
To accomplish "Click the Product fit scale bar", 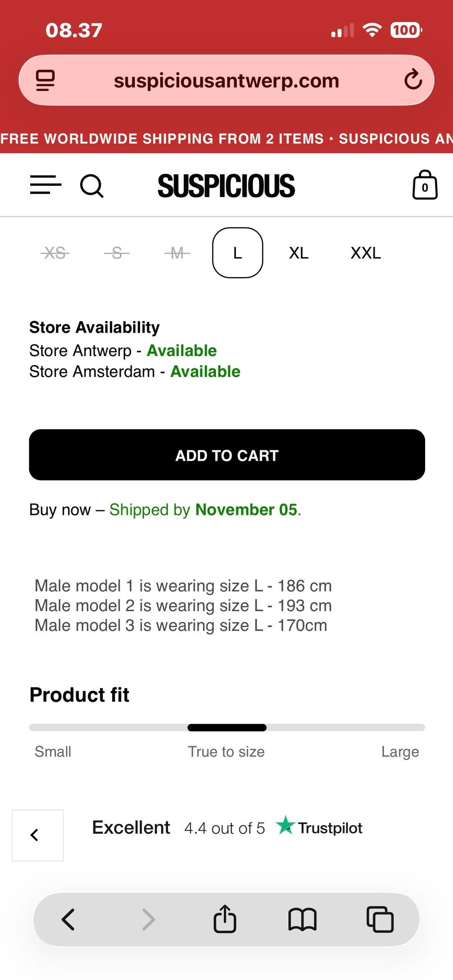I will pos(227,727).
